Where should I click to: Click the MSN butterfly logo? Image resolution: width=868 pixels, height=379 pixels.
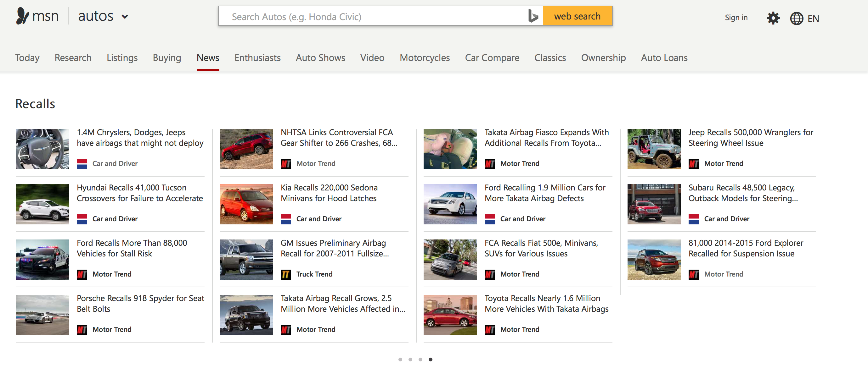pos(23,16)
